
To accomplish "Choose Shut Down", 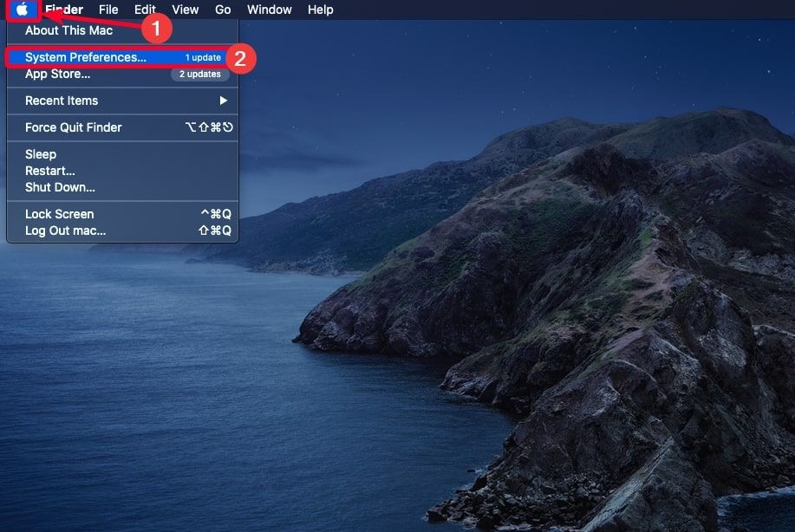I will tap(58, 187).
